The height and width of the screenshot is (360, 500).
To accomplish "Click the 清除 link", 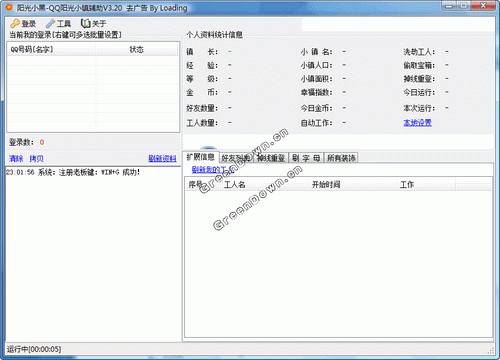I will point(16,158).
